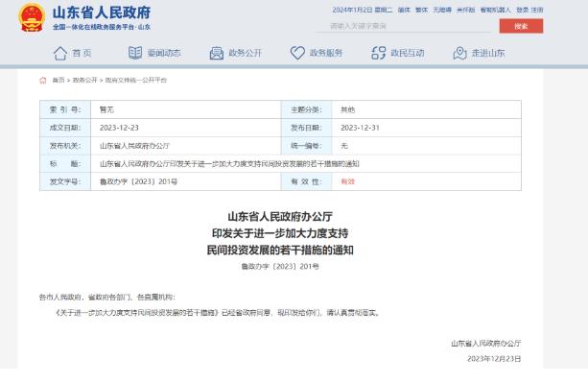Click the red 搜索 search button
The width and height of the screenshot is (588, 383).
pyautogui.click(x=521, y=26)
